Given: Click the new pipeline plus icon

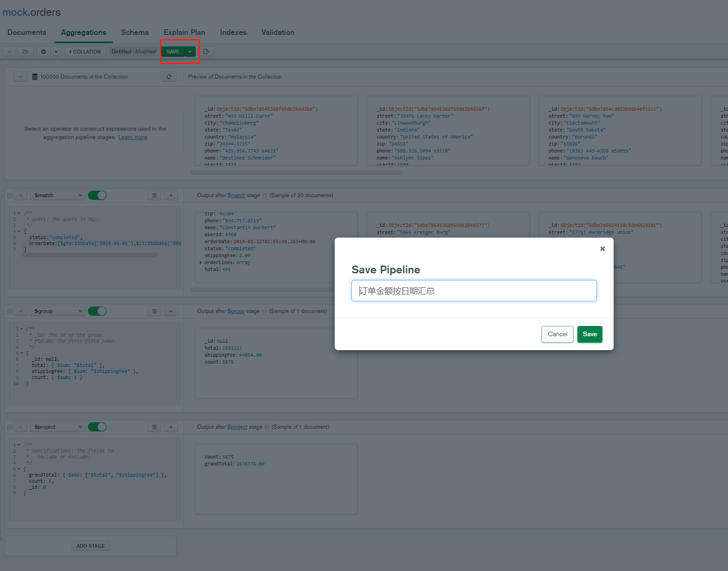Looking at the screenshot, I should [43, 52].
